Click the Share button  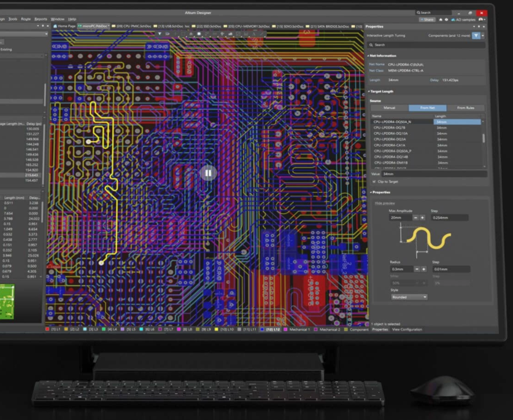pyautogui.click(x=427, y=20)
